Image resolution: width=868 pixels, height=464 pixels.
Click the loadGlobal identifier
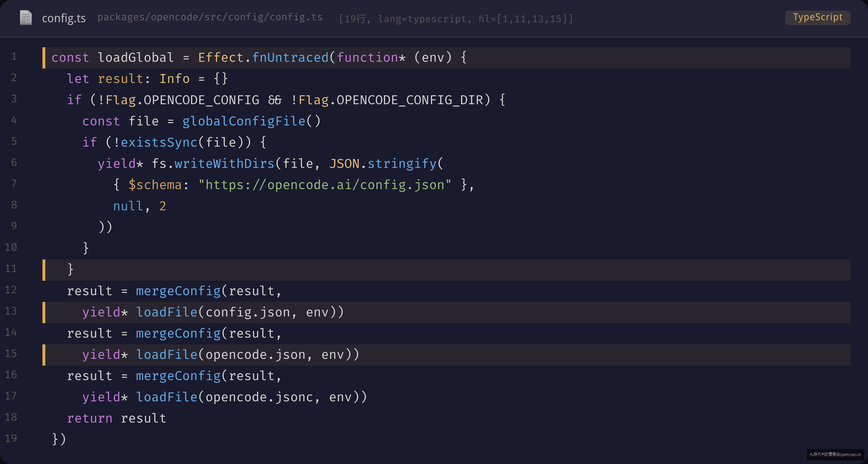tap(136, 58)
